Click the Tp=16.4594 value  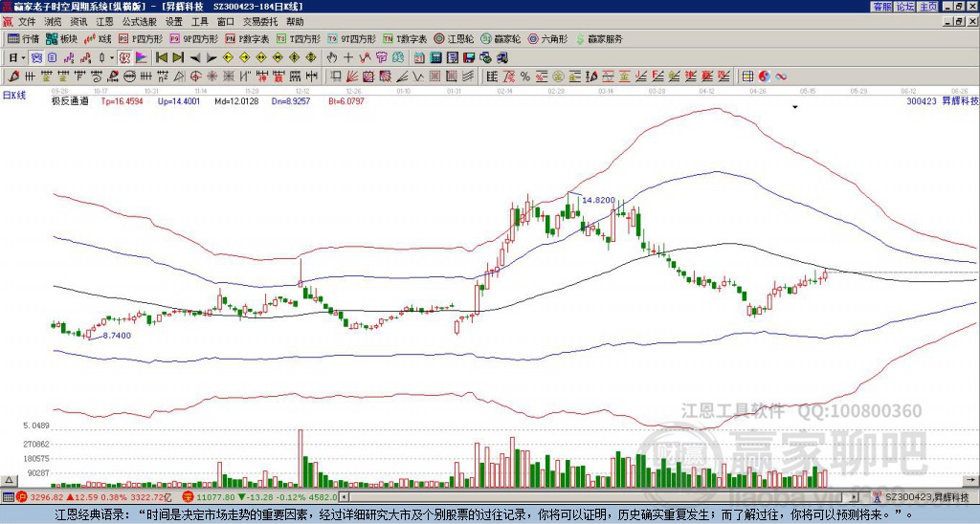[122, 100]
